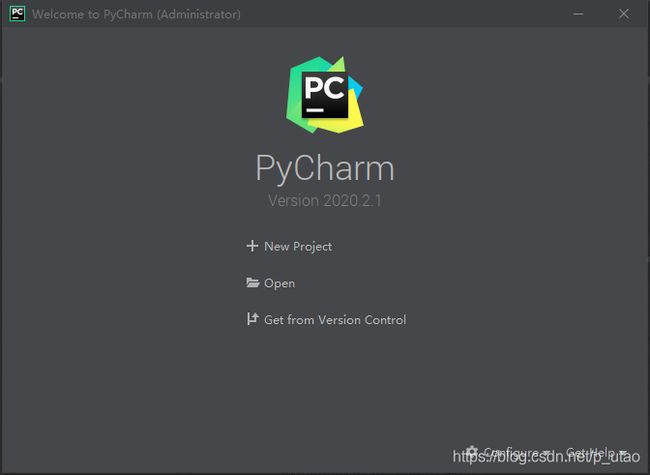Open the Configure menu label
Viewport: 650px width, 475px height.
pyautogui.click(x=511, y=452)
